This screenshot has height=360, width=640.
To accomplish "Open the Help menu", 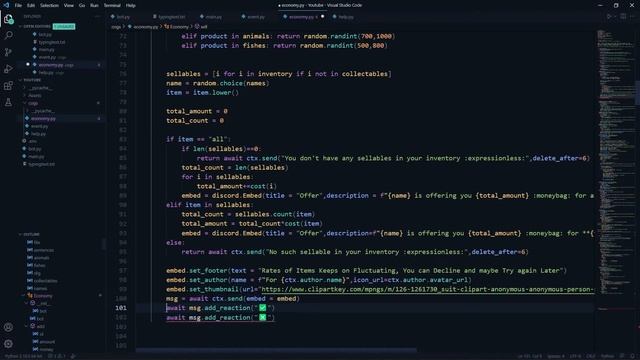I will [x=130, y=5].
